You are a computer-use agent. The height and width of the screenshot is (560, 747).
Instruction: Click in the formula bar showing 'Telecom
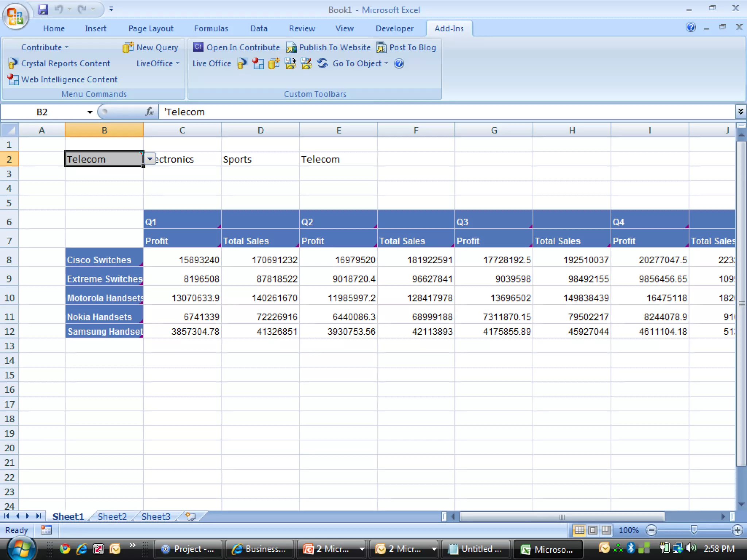[446, 112]
